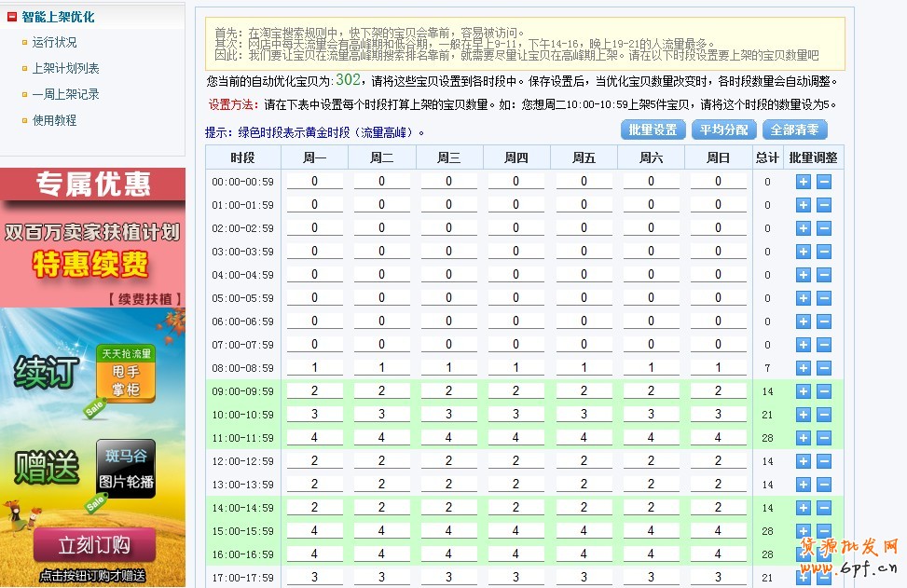Click the 立刻订购 banner button
907x588 pixels.
pyautogui.click(x=93, y=545)
